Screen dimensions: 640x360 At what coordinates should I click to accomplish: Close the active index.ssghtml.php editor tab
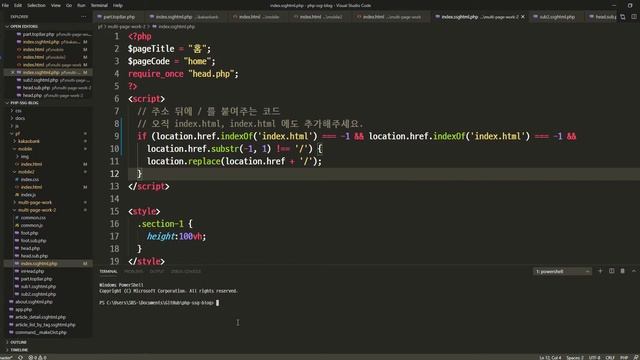click(523, 17)
